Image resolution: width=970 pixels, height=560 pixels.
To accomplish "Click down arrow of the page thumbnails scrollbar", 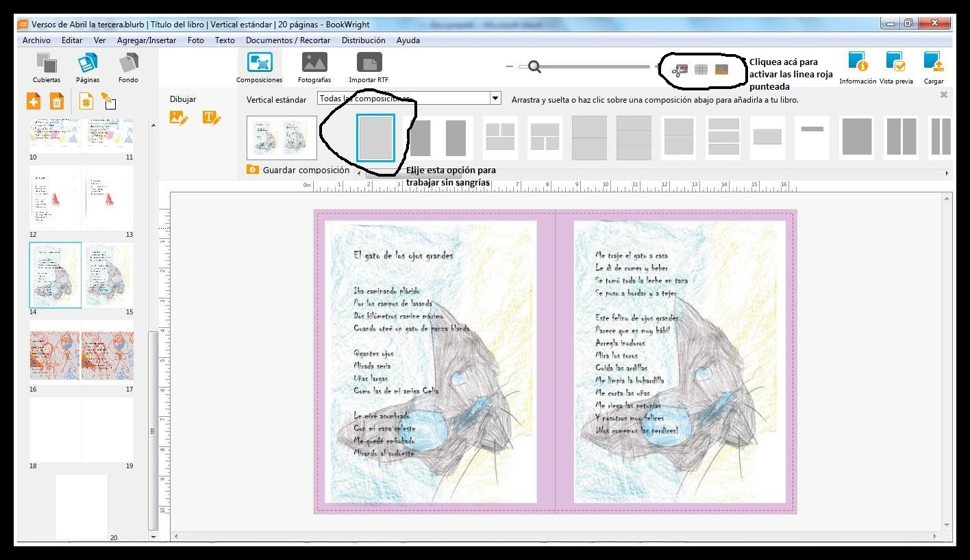I will (x=153, y=537).
